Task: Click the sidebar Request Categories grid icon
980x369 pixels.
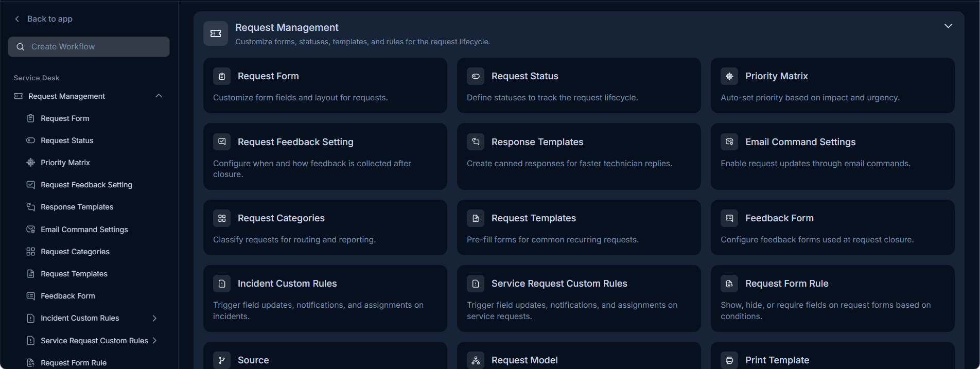Action: [31, 252]
